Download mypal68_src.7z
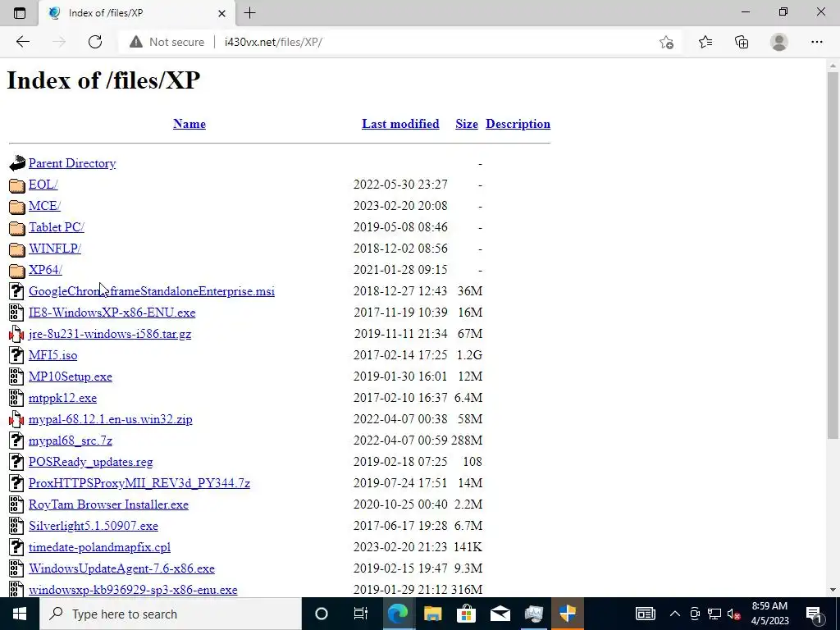Viewport: 840px width, 630px height. pyautogui.click(x=71, y=441)
